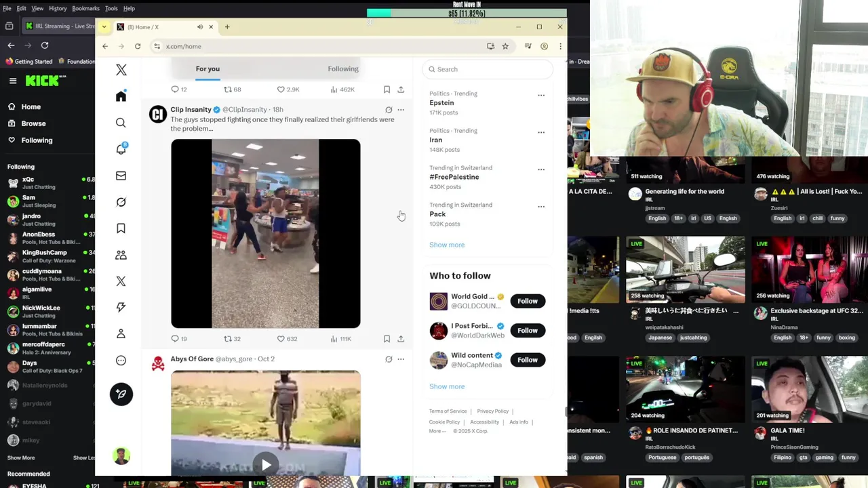
Task: Open Terms of Service link
Action: click(x=448, y=411)
